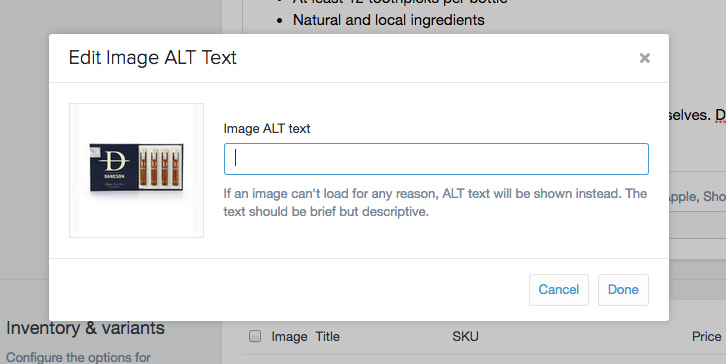Click the 'Natural and local ingredients' bullet
Image resolution: width=726 pixels, height=364 pixels.
388,20
